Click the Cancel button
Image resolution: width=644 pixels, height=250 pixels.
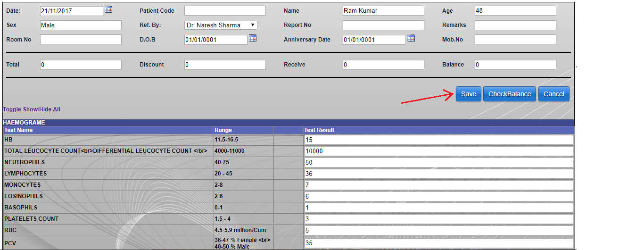[x=553, y=94]
